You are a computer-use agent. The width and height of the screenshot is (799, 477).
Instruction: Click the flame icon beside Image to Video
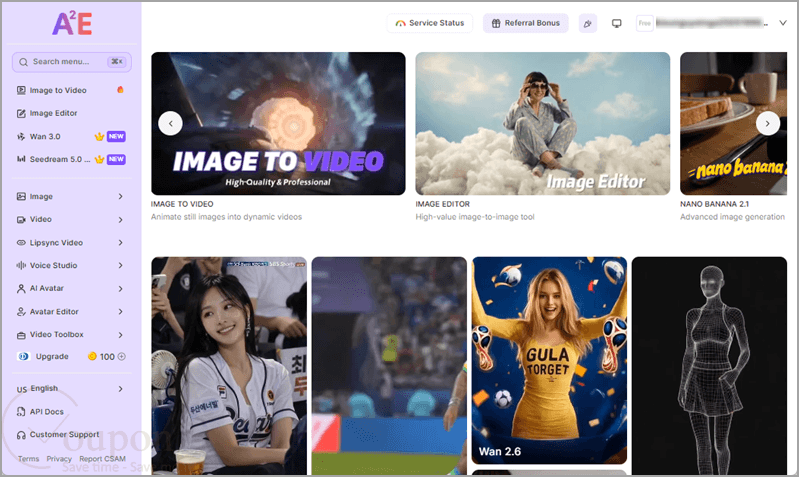120,90
